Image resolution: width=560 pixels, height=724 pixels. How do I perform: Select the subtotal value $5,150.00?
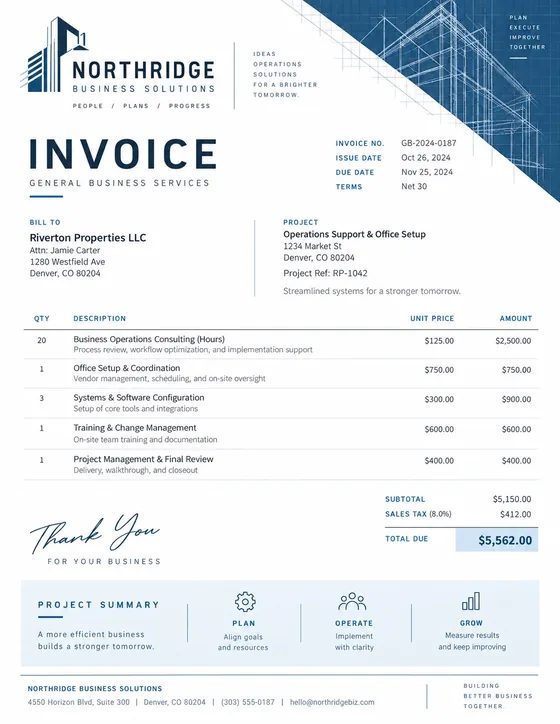click(x=512, y=499)
